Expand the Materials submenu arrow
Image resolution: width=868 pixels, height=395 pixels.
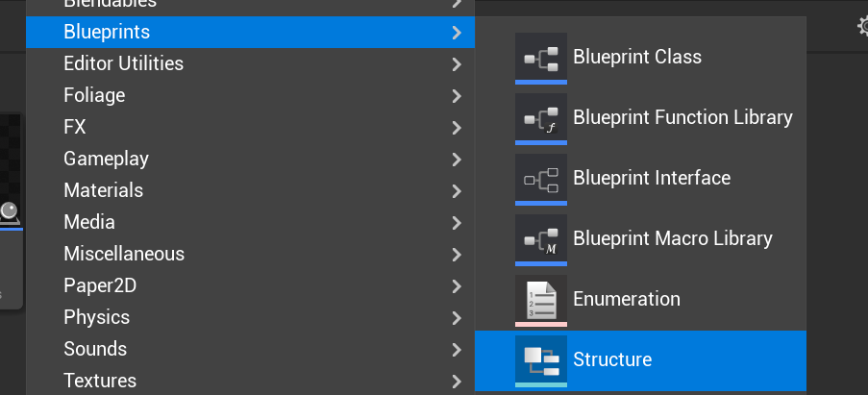click(456, 190)
